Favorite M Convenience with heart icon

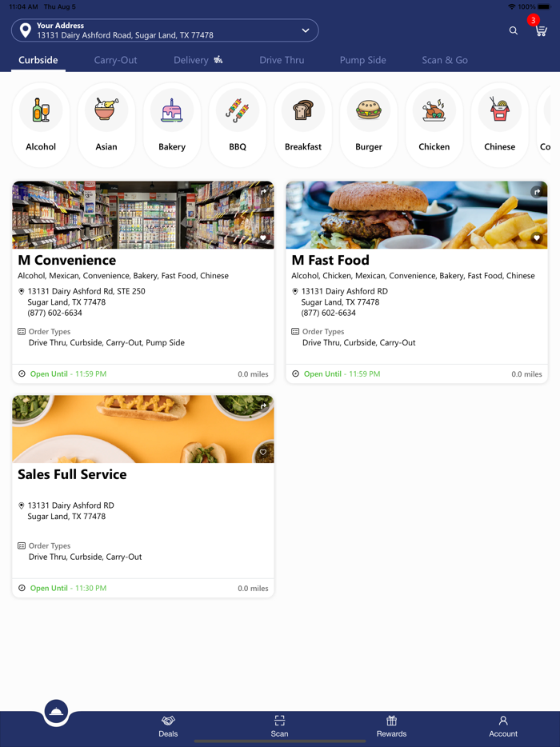[x=263, y=238]
